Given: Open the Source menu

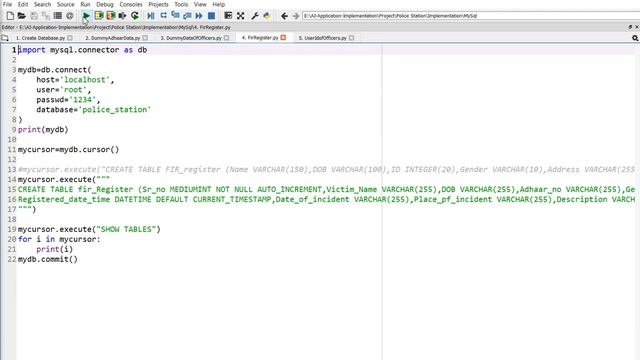Looking at the screenshot, I should [65, 4].
